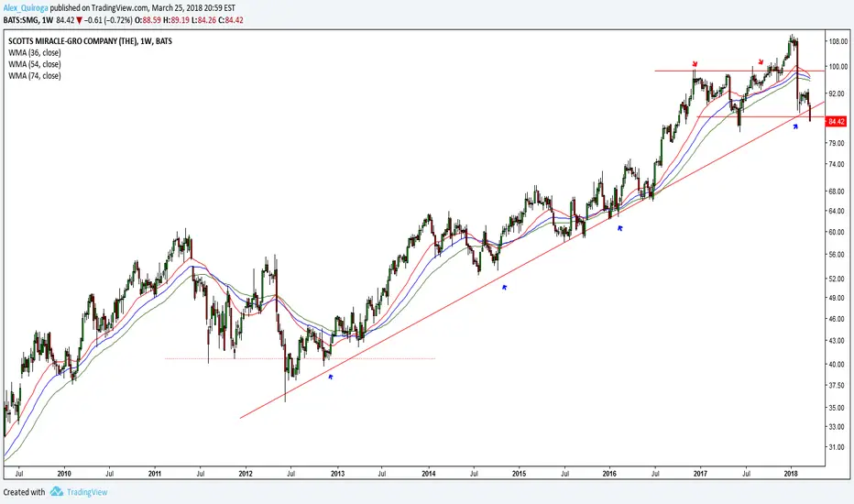This screenshot has height=504, width=854.
Task: Click the 40.00 price axis label
Action: pos(838,364)
